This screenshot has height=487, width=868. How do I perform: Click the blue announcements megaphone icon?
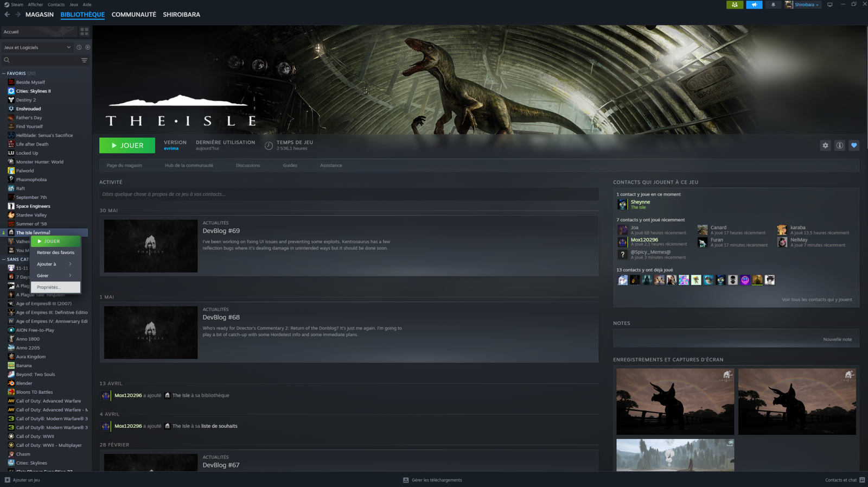point(754,4)
